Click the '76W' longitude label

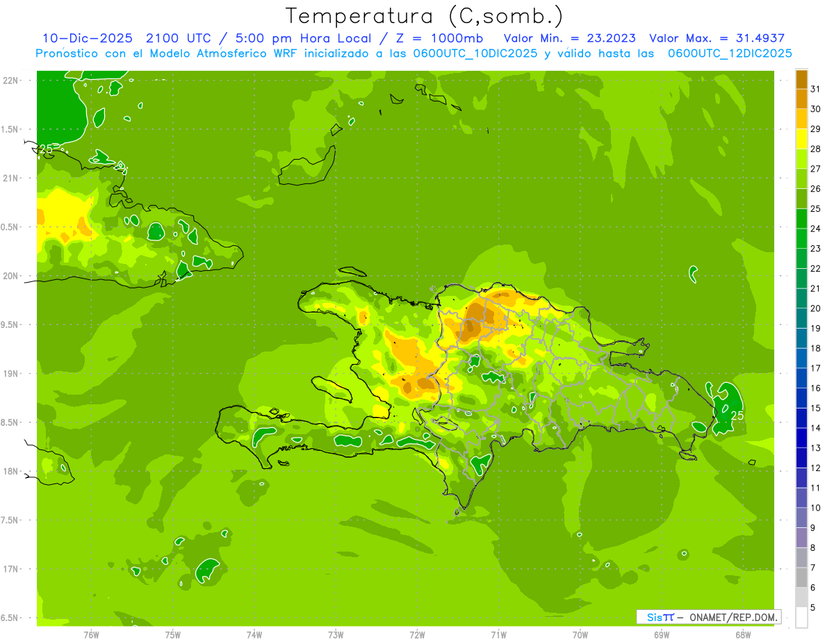tap(91, 635)
